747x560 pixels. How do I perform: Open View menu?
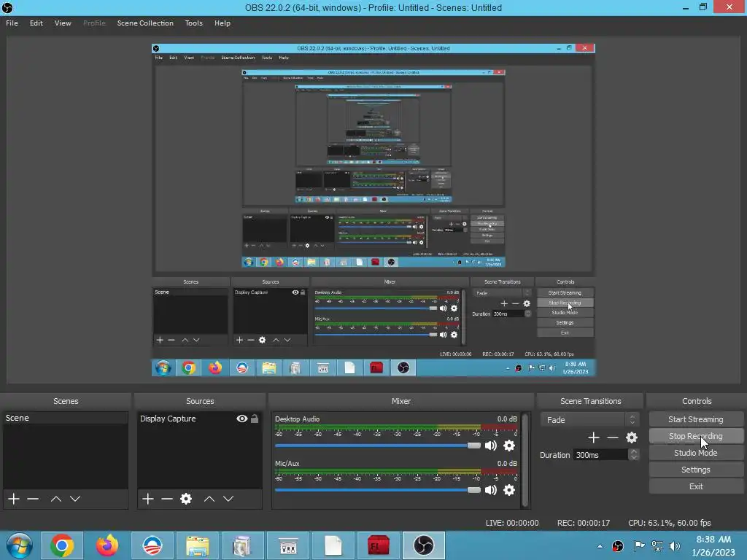63,23
